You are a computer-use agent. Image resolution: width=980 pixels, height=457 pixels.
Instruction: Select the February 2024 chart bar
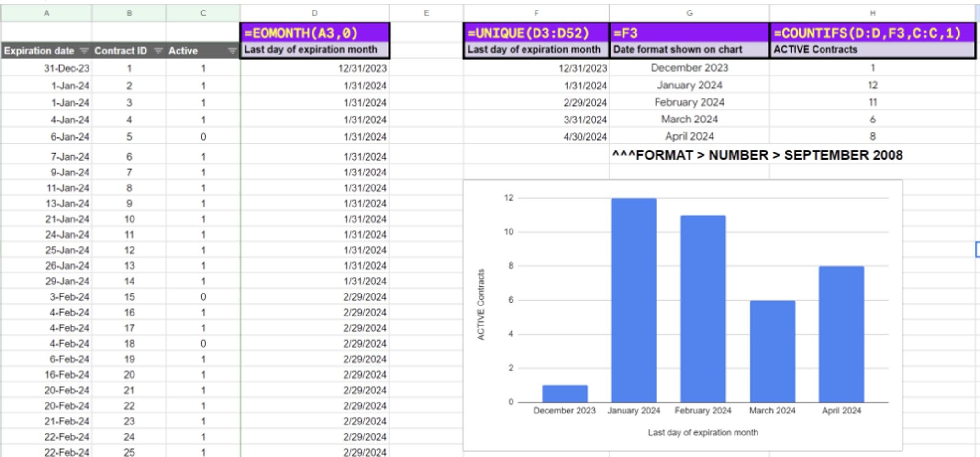point(703,309)
